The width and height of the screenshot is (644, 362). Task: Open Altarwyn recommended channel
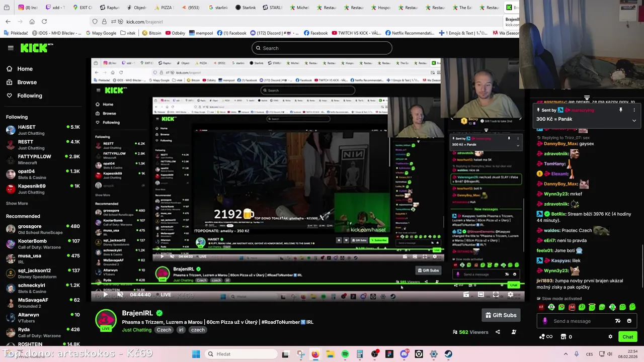pyautogui.click(x=43, y=317)
